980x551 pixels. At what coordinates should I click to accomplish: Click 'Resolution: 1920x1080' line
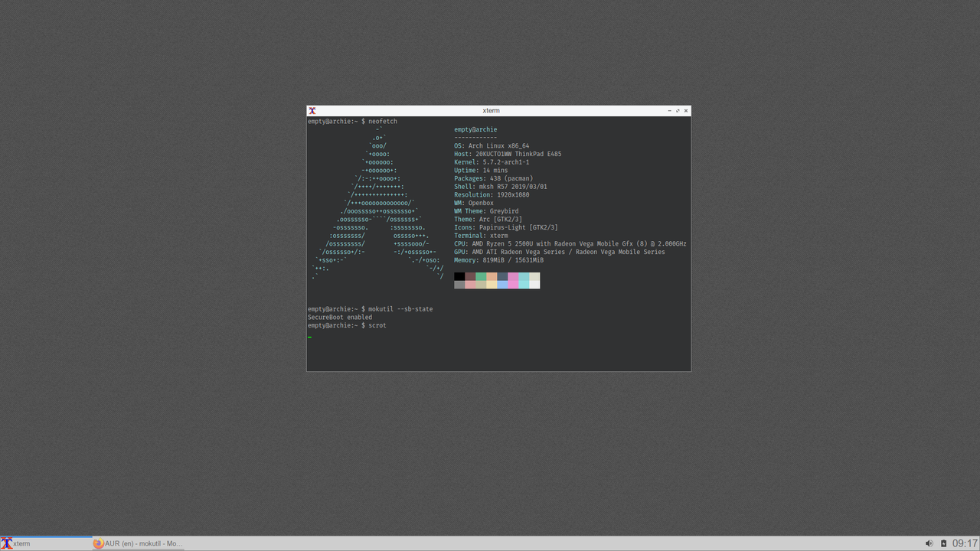click(x=492, y=194)
